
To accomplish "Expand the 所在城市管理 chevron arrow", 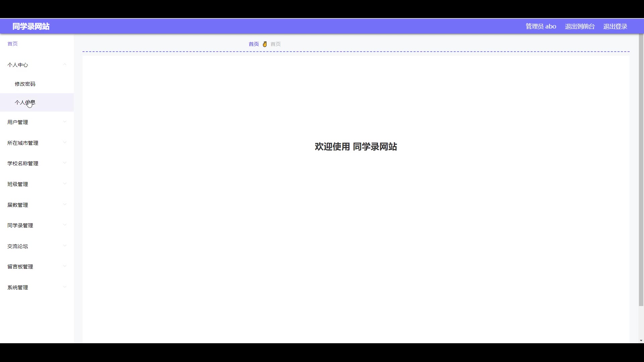I will coord(65,142).
